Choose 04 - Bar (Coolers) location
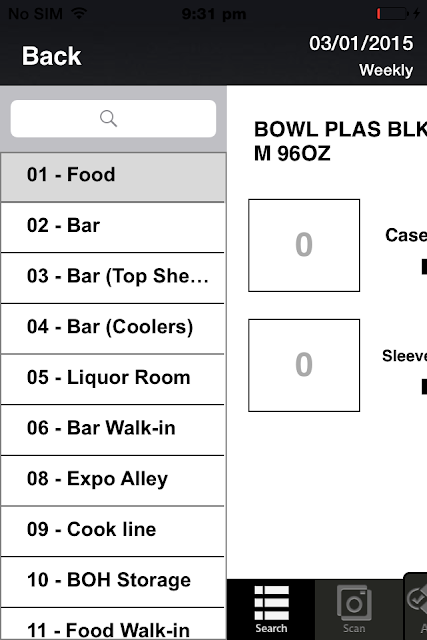This screenshot has height=640, width=427. click(113, 328)
